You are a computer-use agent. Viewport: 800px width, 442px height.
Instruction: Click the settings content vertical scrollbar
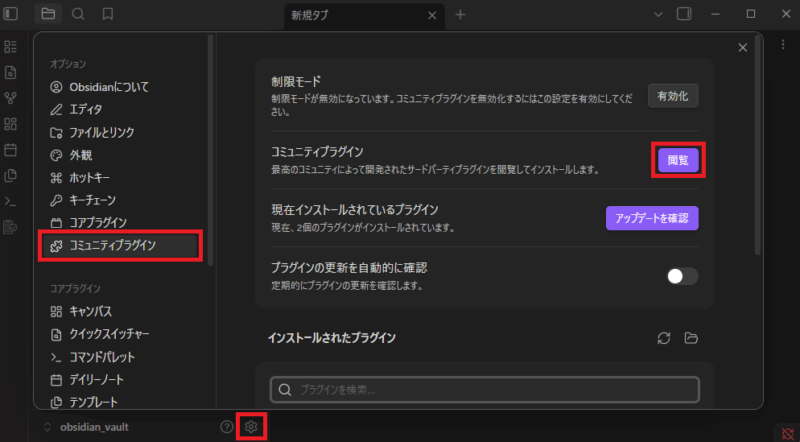[758, 145]
